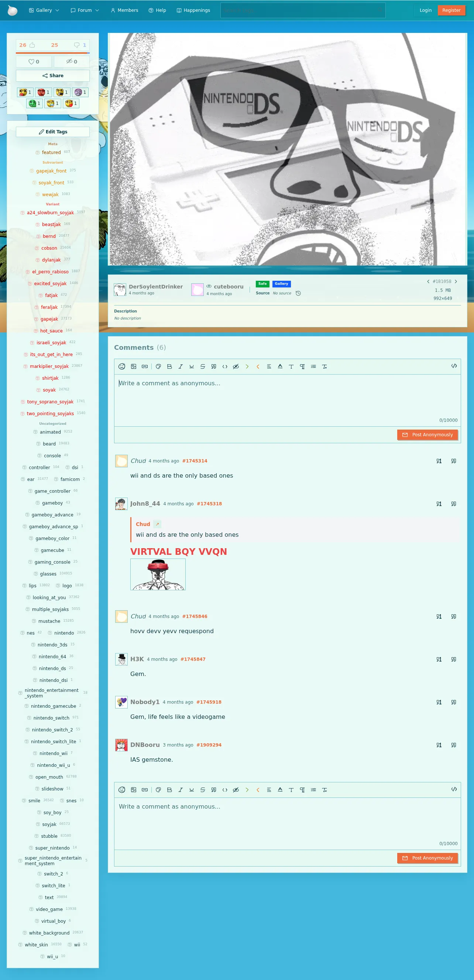The height and width of the screenshot is (980, 474).
Task: Share this post
Action: pos(53,76)
